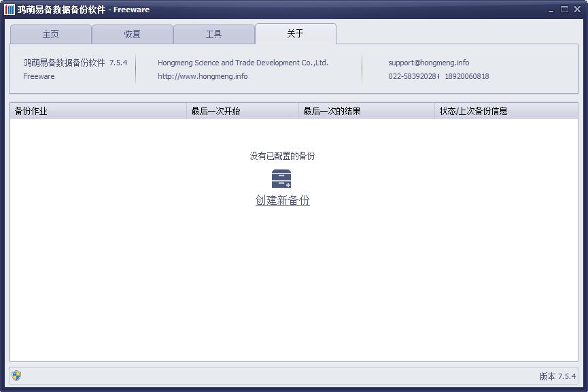Select the 工具 tab
Image resolution: width=588 pixels, height=392 pixels.
[x=213, y=34]
